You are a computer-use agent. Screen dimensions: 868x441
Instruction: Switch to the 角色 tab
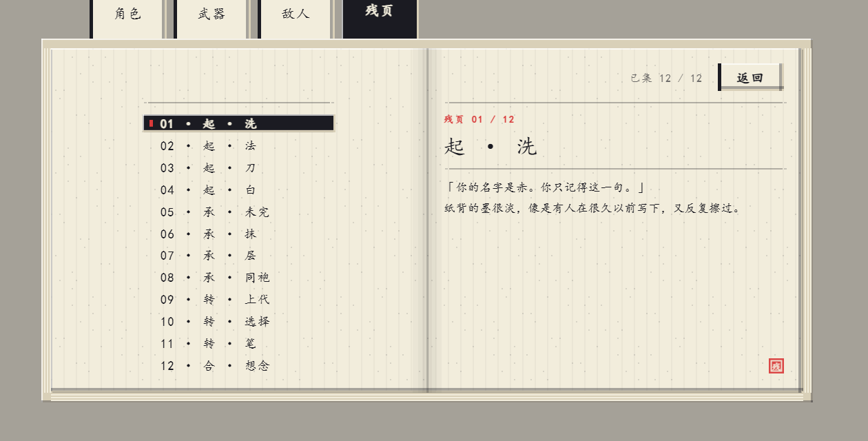[127, 19]
